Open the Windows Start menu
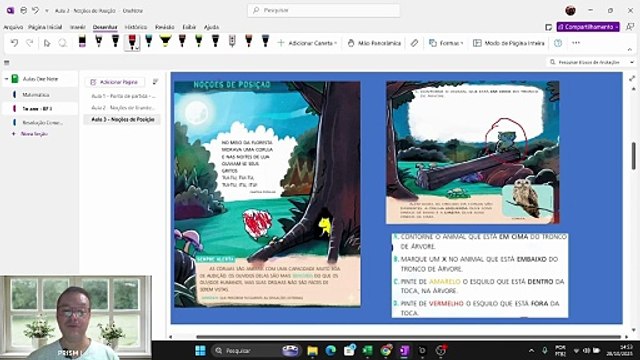 200,351
